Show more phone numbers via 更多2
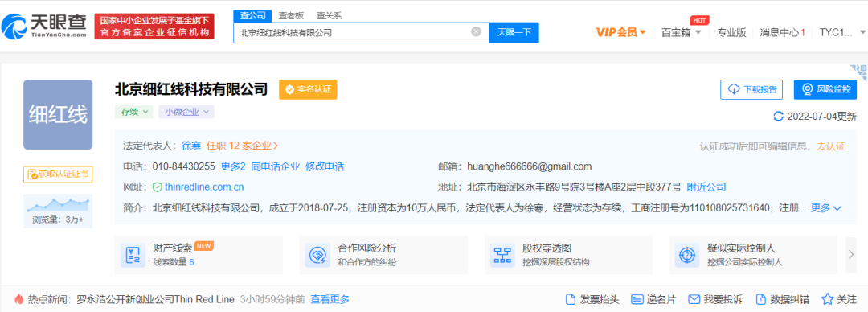The image size is (868, 312). click(232, 166)
